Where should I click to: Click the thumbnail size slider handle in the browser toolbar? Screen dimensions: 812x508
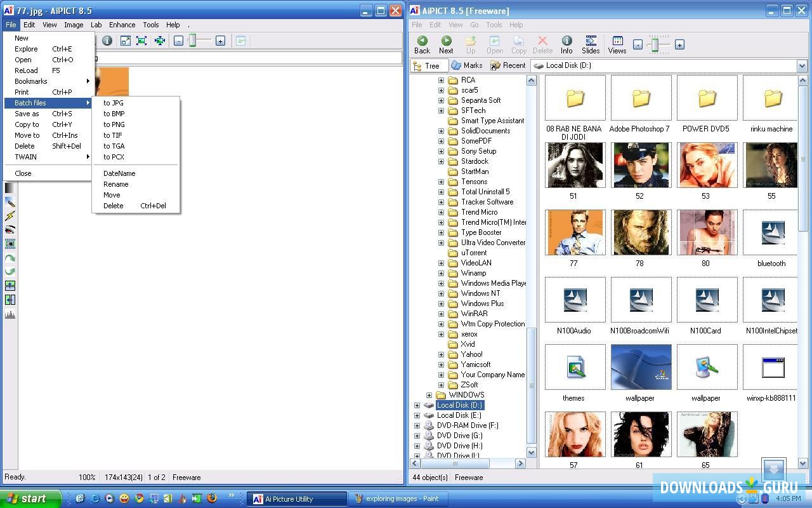(657, 44)
